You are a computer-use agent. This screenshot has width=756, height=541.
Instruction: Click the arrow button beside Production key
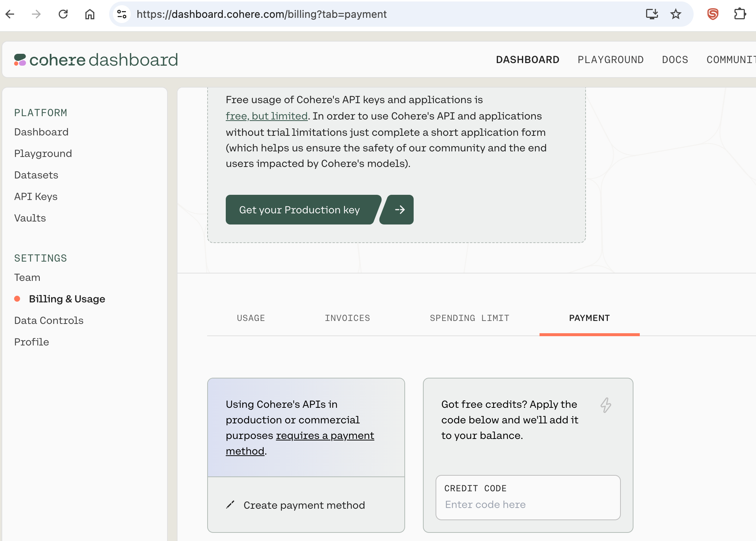[x=397, y=210]
